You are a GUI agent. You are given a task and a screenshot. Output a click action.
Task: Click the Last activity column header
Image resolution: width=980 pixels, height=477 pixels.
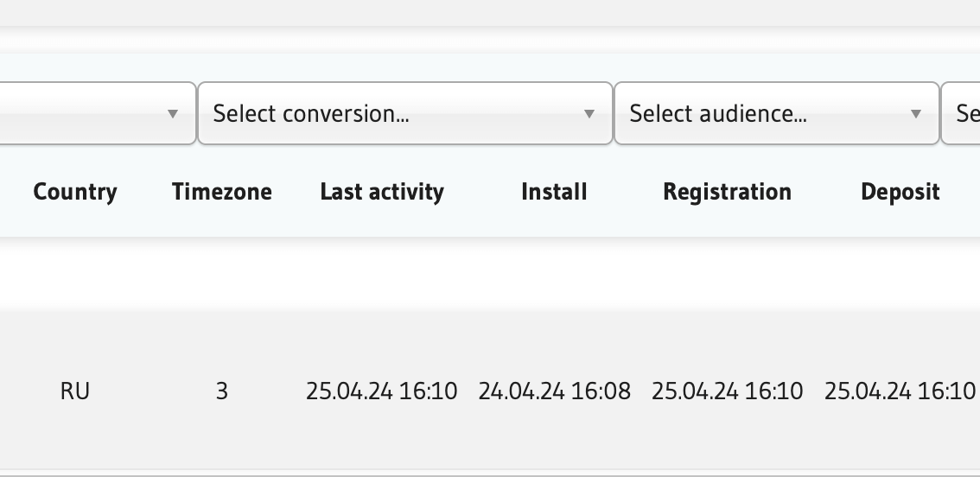pos(382,192)
